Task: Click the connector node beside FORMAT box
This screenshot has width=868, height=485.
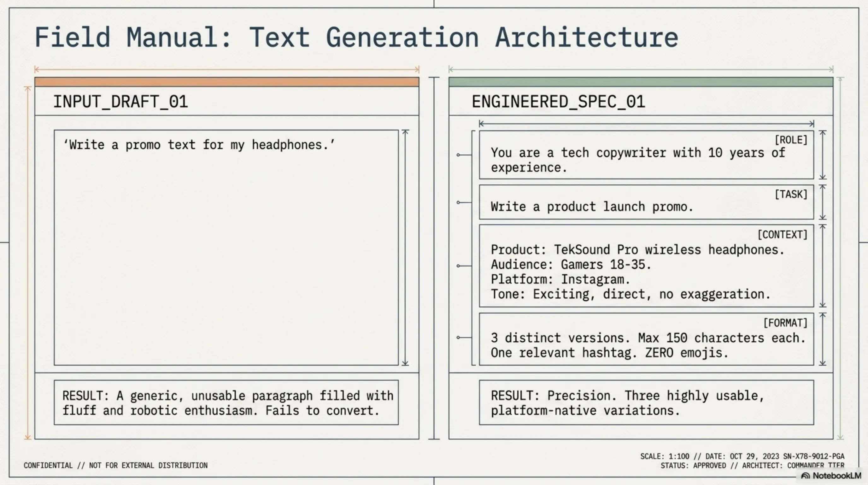Action: [x=458, y=337]
